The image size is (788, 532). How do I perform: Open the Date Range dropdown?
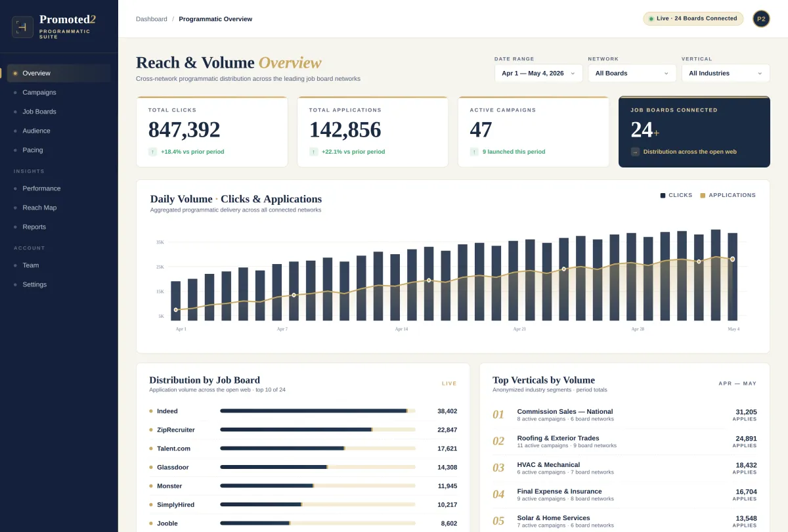538,73
